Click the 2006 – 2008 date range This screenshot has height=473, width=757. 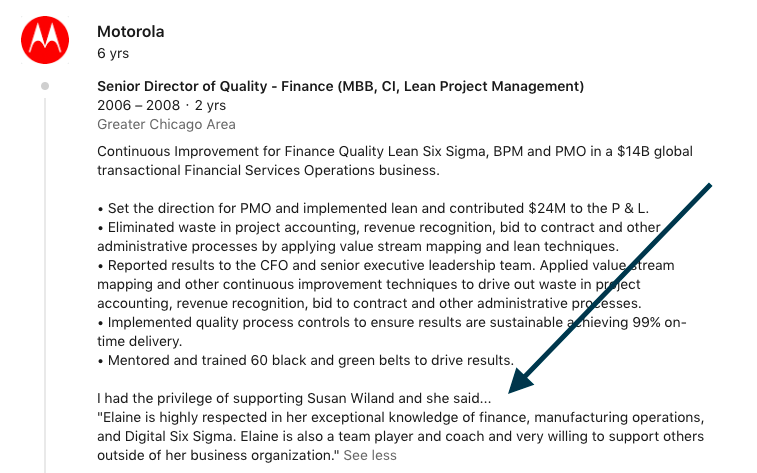138,105
